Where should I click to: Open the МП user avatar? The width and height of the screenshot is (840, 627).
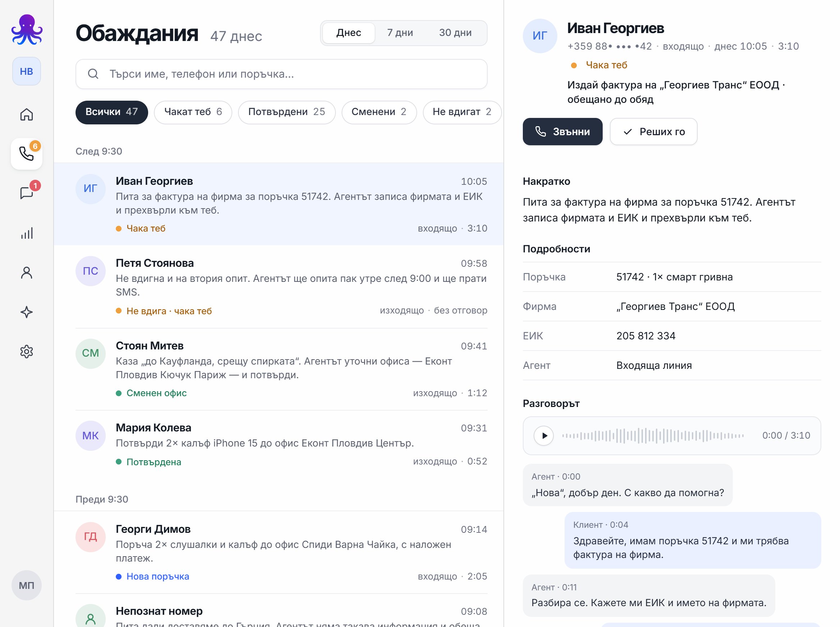click(27, 585)
